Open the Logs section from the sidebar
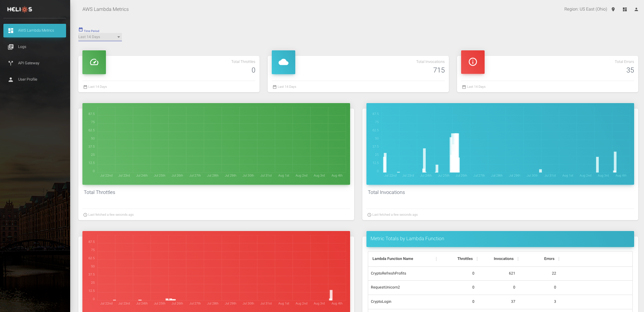Viewport: 644px width, 312px height. point(22,47)
